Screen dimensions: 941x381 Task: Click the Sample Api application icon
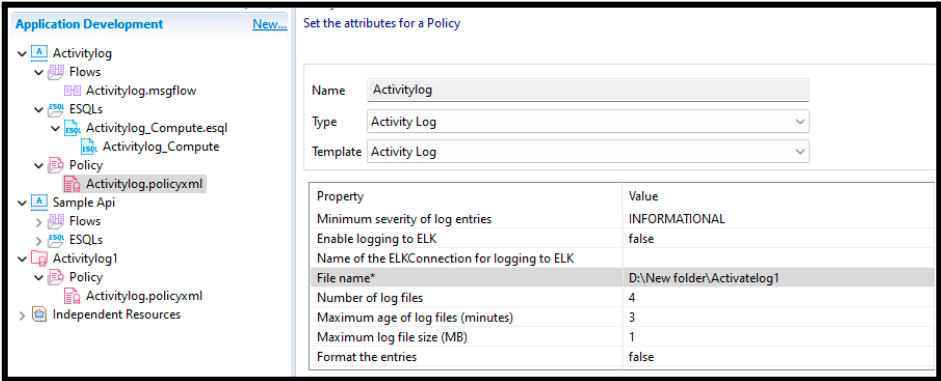point(40,202)
